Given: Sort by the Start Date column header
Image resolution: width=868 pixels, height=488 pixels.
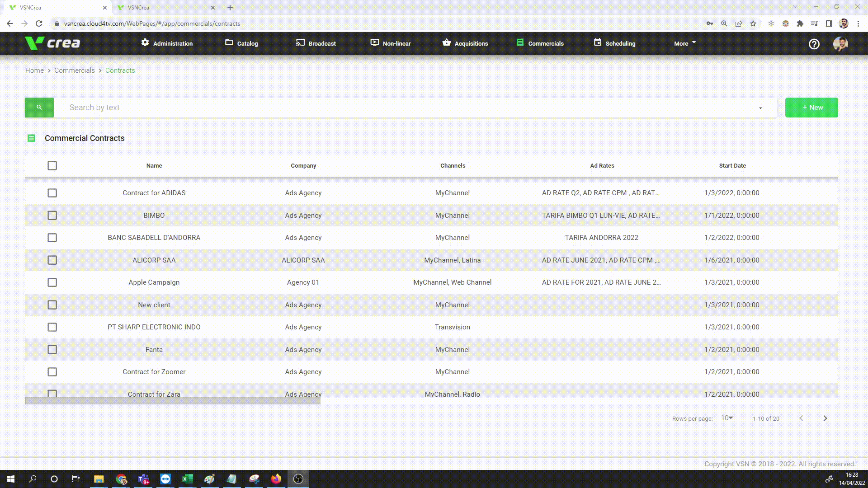Looking at the screenshot, I should (x=732, y=166).
